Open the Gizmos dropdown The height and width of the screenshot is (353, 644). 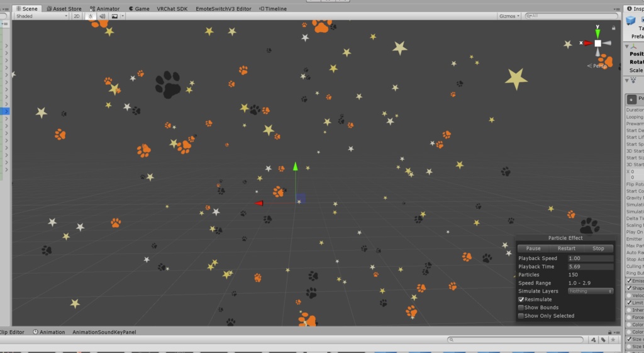[509, 16]
